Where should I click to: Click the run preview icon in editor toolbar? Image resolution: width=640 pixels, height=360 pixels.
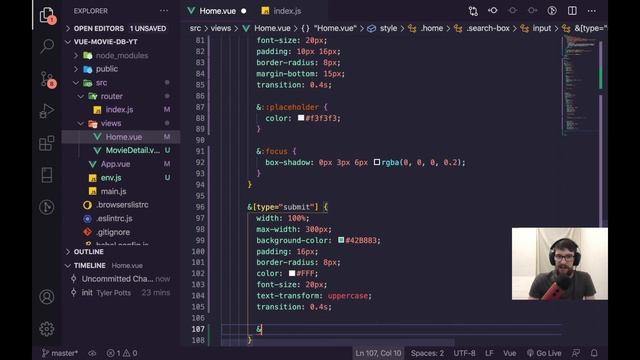pos(552,11)
